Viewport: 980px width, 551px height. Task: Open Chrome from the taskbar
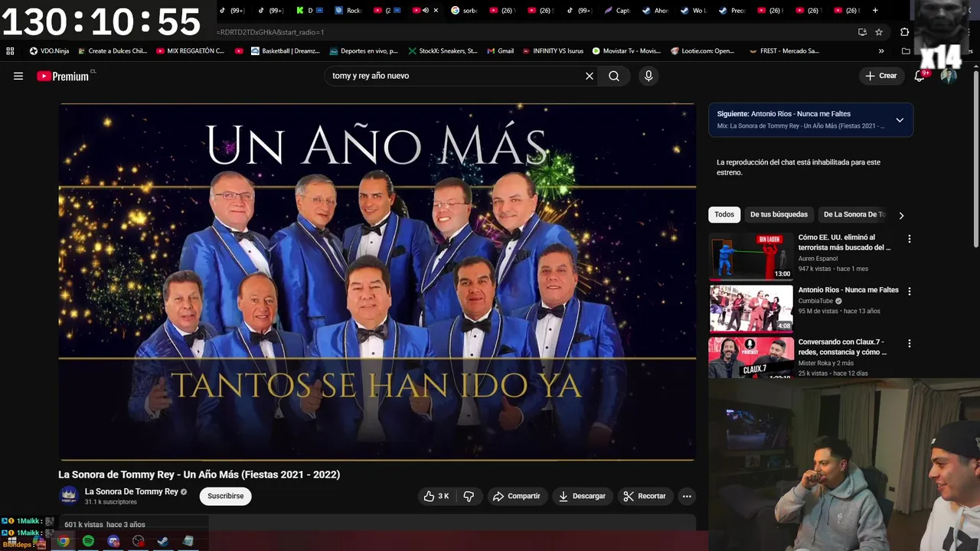[x=64, y=541]
